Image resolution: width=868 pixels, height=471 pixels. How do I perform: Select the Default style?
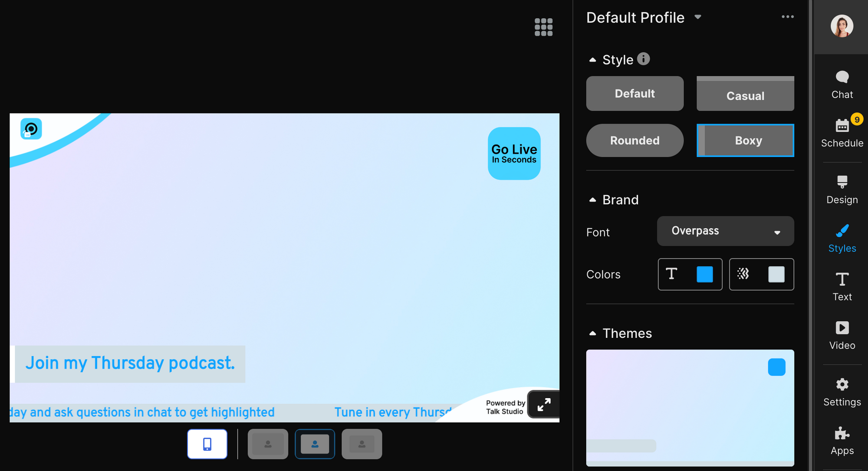coord(635,94)
